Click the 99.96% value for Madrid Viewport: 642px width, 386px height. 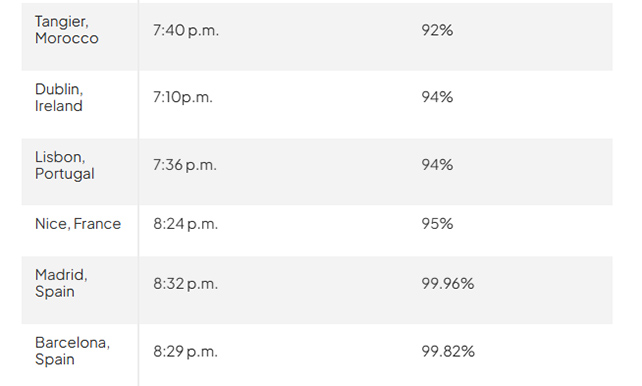coord(448,284)
